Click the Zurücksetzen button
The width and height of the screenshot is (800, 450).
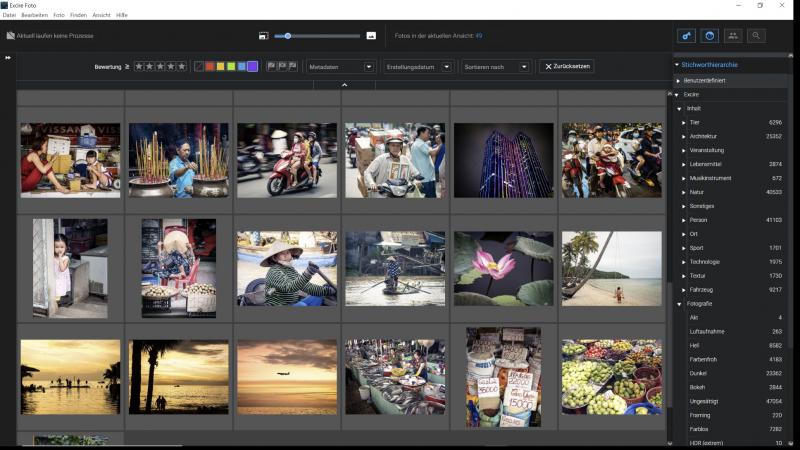coord(567,66)
